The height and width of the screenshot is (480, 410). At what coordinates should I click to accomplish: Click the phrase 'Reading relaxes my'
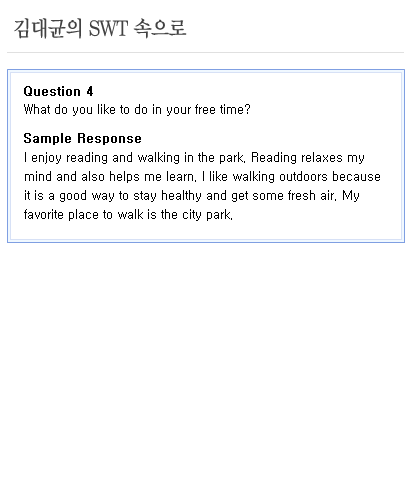click(x=308, y=158)
